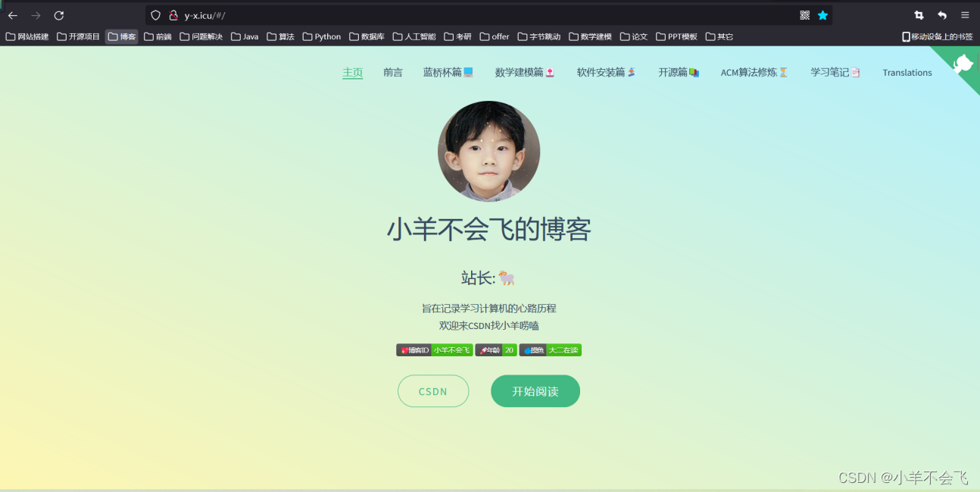Viewport: 980px width, 492px height.
Task: Click the 开始阅读 green button
Action: (535, 391)
